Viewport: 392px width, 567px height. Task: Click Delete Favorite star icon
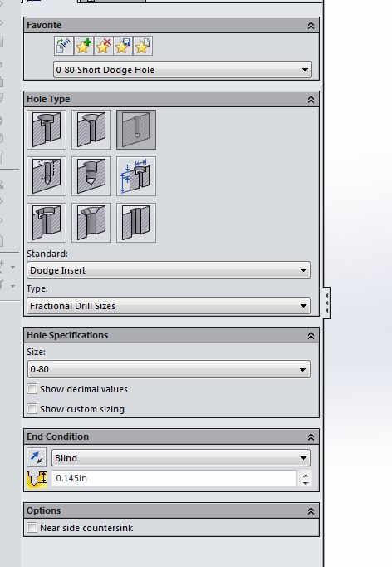click(103, 46)
